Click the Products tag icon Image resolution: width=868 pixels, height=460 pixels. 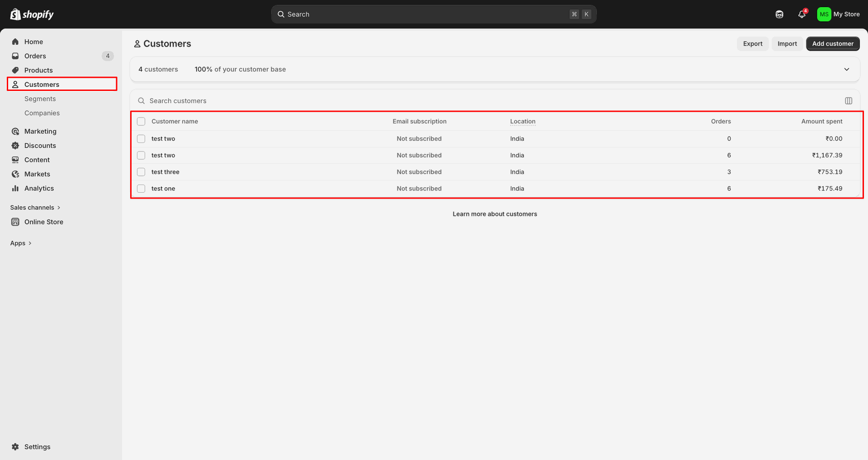[15, 70]
